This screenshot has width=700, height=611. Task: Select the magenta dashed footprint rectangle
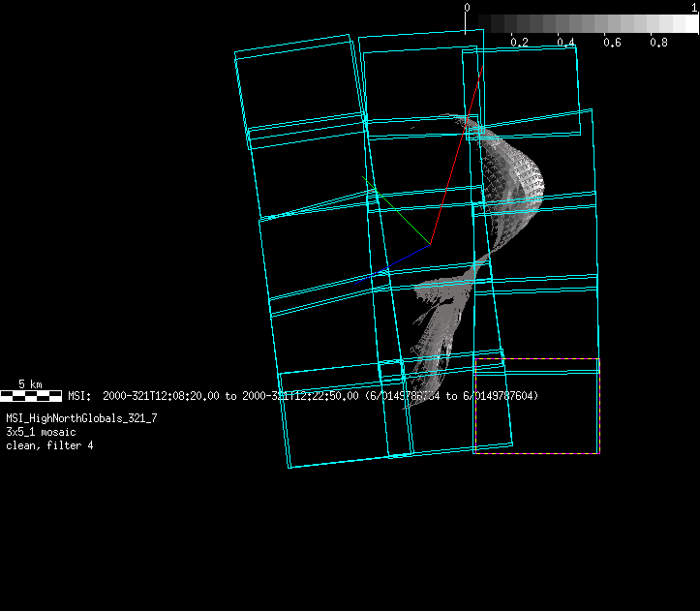pos(536,406)
